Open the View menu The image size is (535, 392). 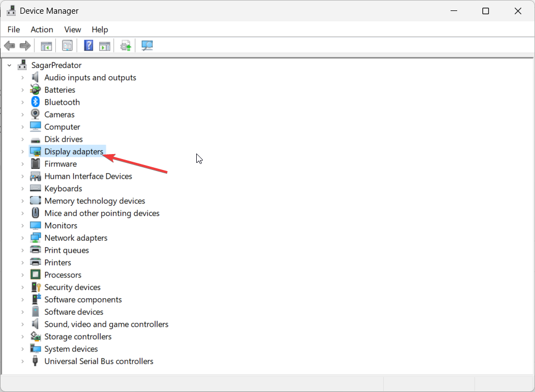click(x=73, y=30)
